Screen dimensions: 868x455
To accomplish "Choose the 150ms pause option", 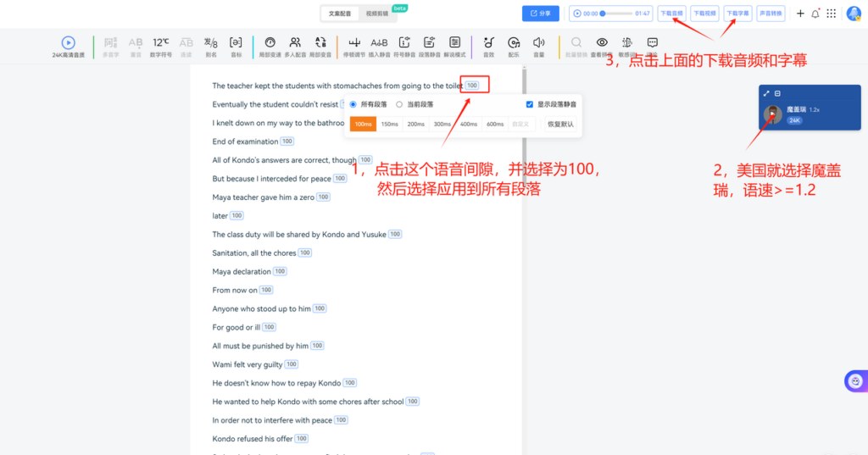I will (390, 124).
